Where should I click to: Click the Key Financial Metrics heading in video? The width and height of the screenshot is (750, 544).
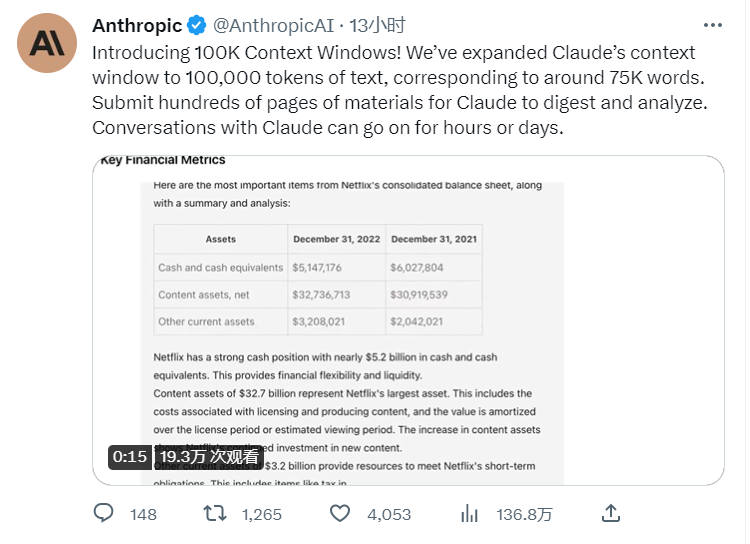coord(163,160)
